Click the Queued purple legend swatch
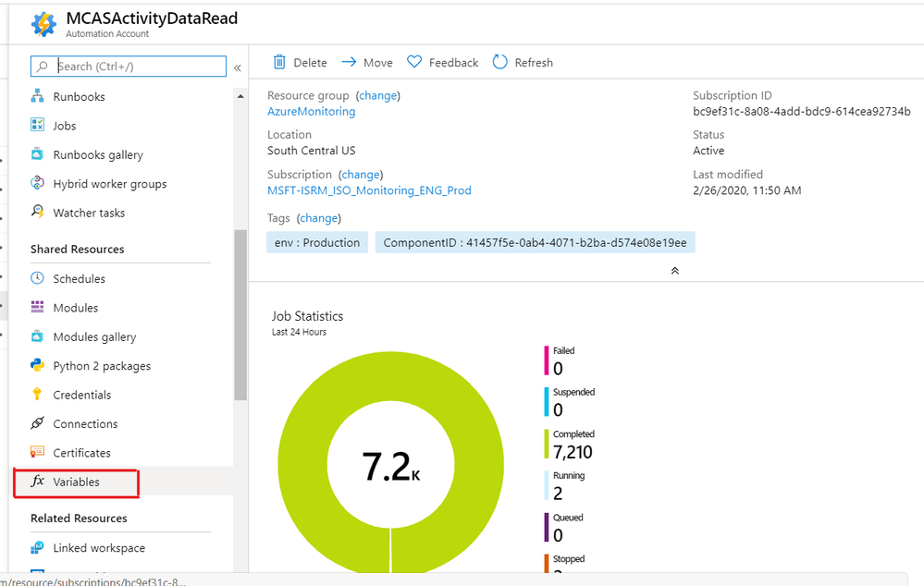Screen dimensions: 924x586 pyautogui.click(x=547, y=527)
